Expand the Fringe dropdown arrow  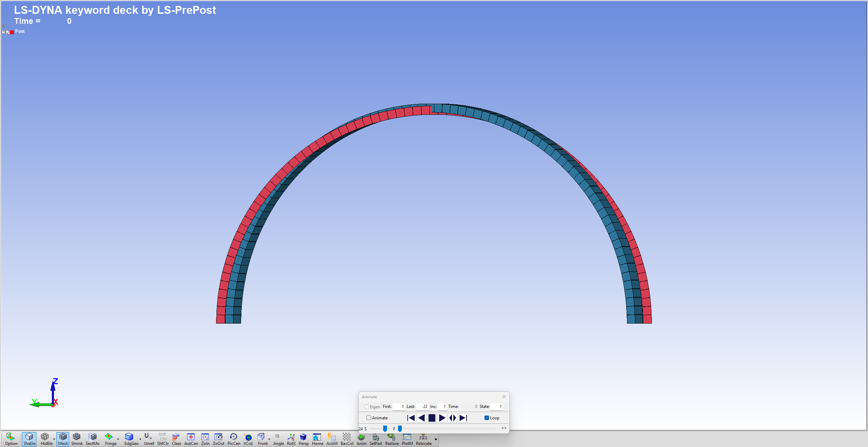click(118, 439)
